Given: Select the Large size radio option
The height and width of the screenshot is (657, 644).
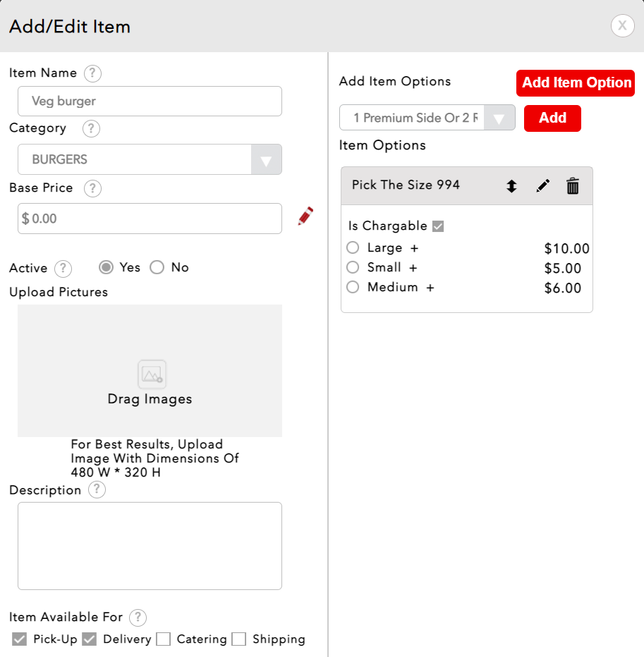Looking at the screenshot, I should (x=353, y=248).
